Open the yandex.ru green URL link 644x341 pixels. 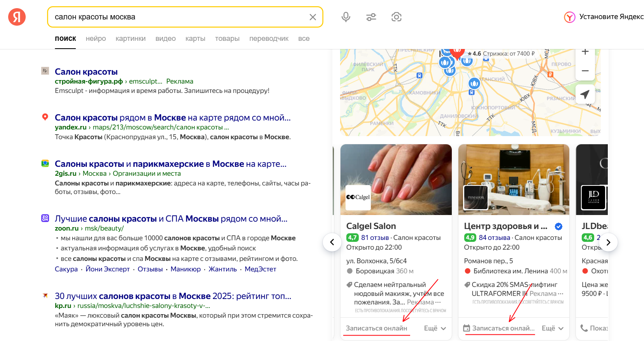pyautogui.click(x=71, y=127)
